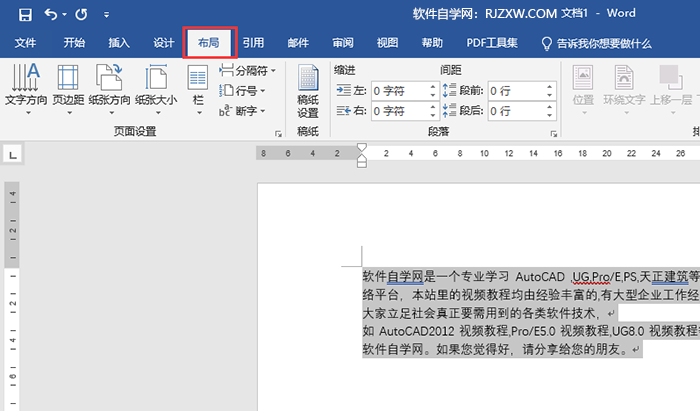Click the vertical ruler on the left
The width and height of the screenshot is (700, 411).
[12, 296]
